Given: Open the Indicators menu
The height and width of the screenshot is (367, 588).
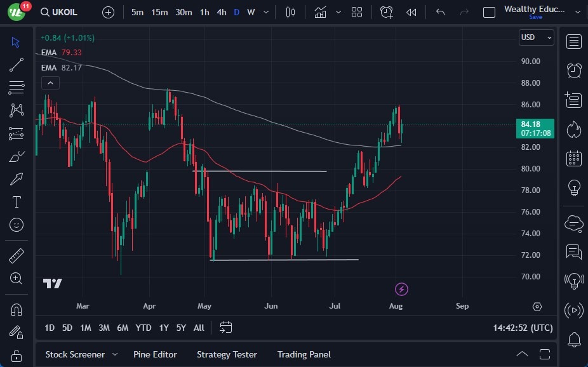Looking at the screenshot, I should 320,11.
